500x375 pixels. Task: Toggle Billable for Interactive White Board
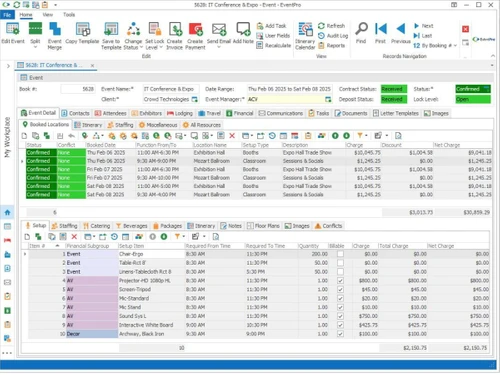coord(340,325)
